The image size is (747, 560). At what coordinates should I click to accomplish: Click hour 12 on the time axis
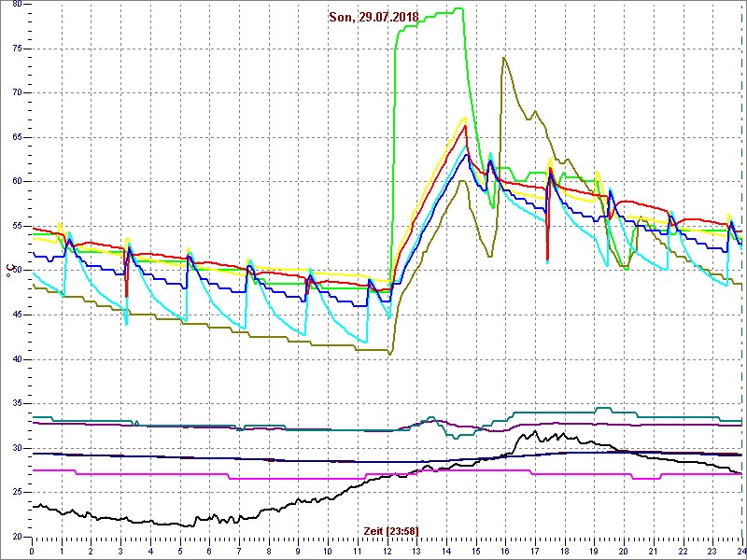click(x=387, y=551)
